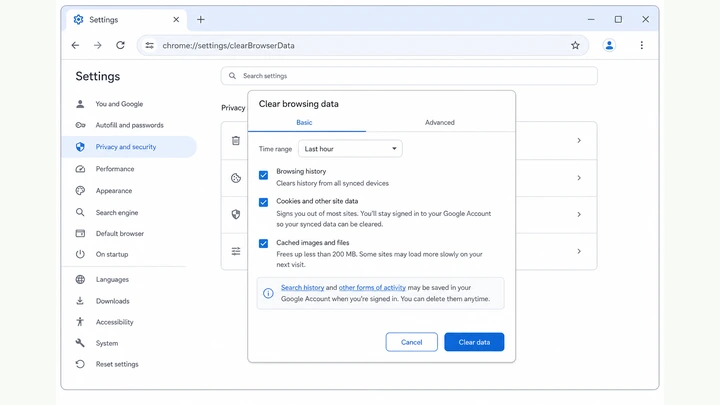720x405 pixels.
Task: Close the Settings tab
Action: tap(176, 19)
